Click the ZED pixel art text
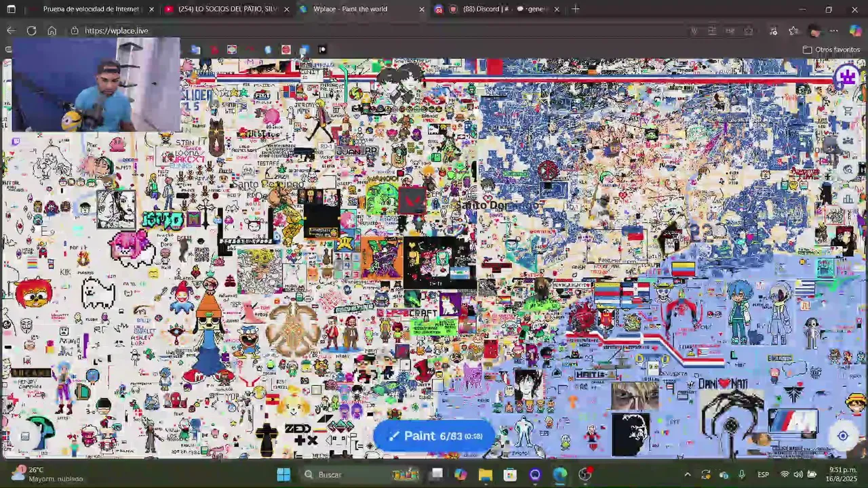This screenshot has width=868, height=488. [x=298, y=428]
